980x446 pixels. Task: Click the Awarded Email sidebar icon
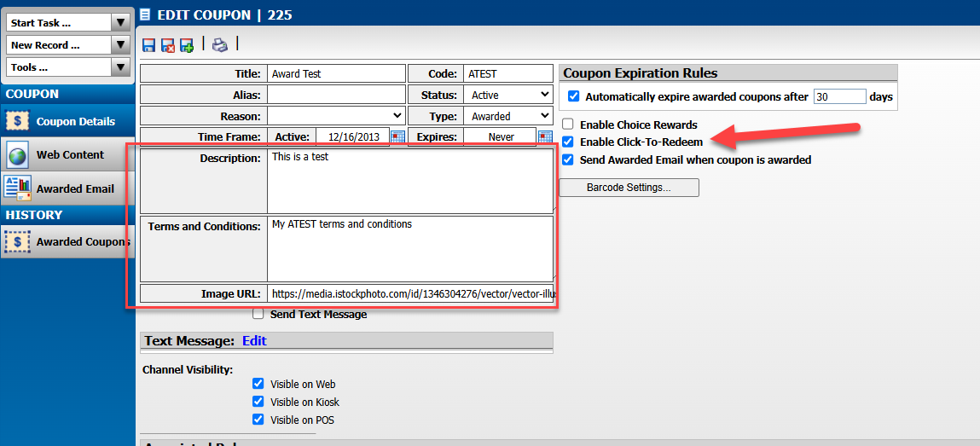pos(18,188)
